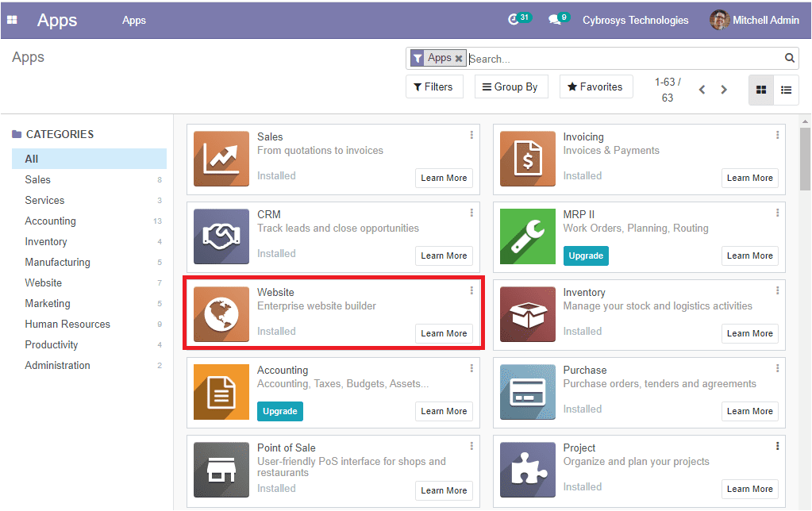Open the Favorites dropdown
The image size is (812, 511).
pyautogui.click(x=596, y=87)
